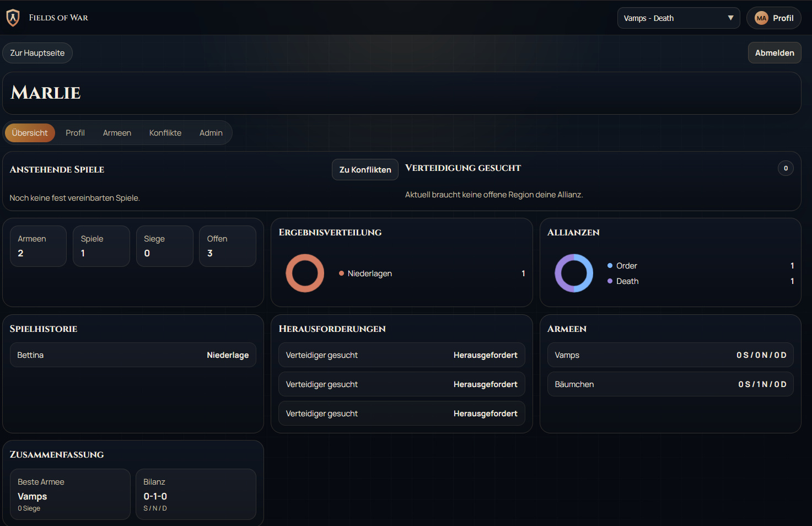Click the Order legend blue dot
Image resolution: width=812 pixels, height=526 pixels.
tap(610, 266)
